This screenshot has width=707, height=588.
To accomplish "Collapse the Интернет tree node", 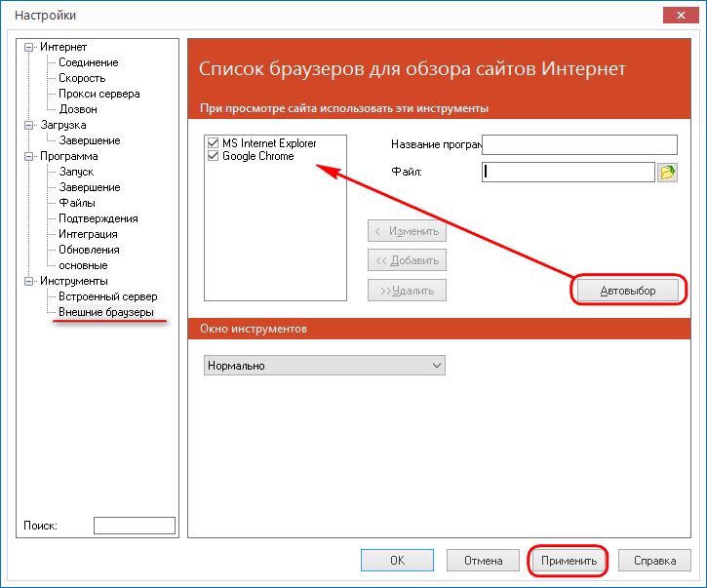I will [29, 47].
